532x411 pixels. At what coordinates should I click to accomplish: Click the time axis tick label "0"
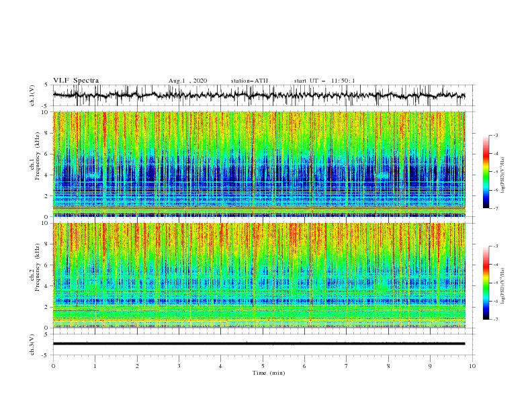[53, 366]
